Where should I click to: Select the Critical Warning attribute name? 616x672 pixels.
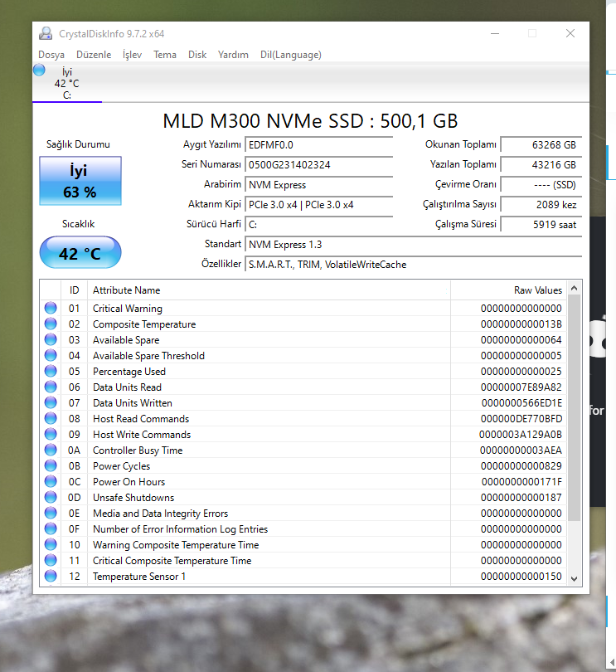pyautogui.click(x=127, y=309)
